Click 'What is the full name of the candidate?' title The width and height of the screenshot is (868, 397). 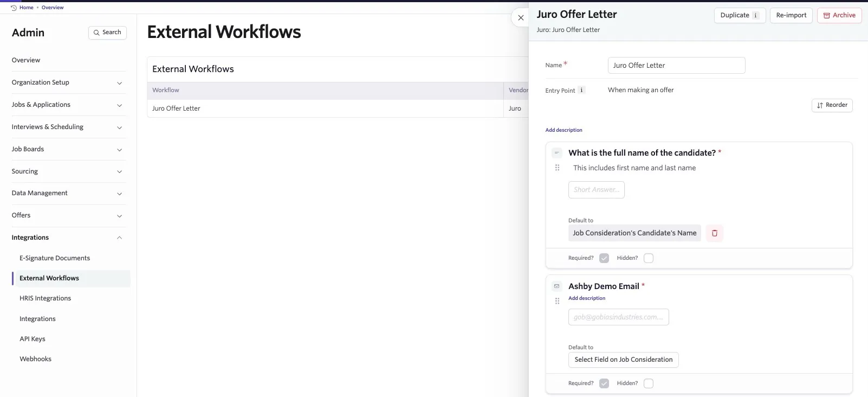[642, 153]
